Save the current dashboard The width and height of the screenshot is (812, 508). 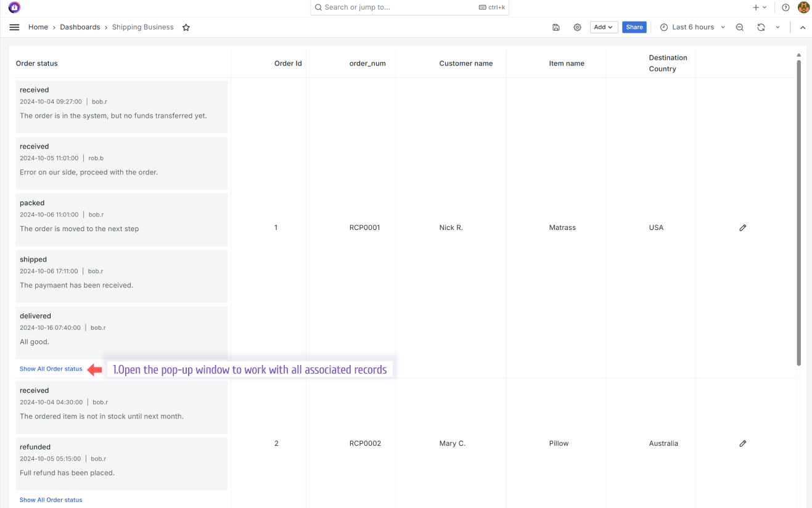[556, 27]
